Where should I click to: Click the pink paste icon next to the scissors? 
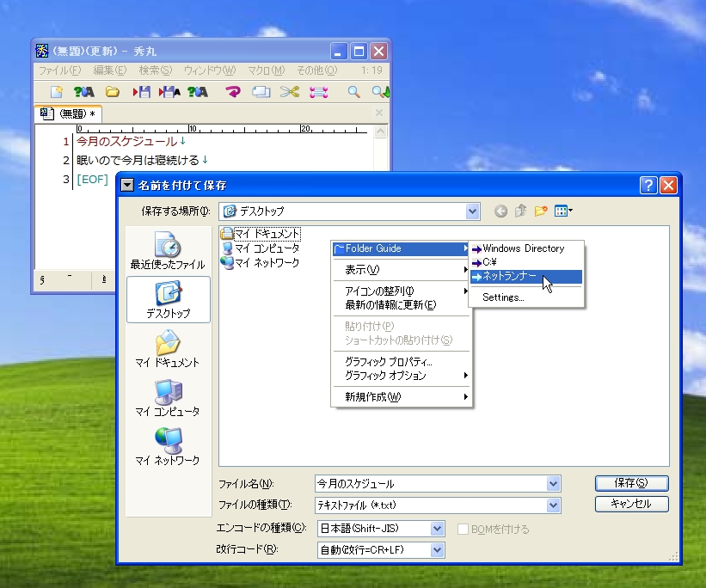[x=318, y=92]
